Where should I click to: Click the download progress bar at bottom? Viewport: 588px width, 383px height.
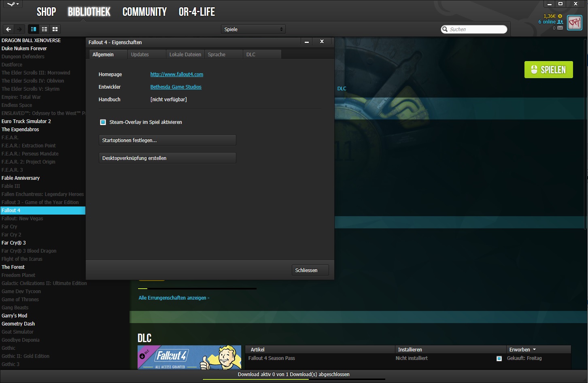(x=294, y=379)
